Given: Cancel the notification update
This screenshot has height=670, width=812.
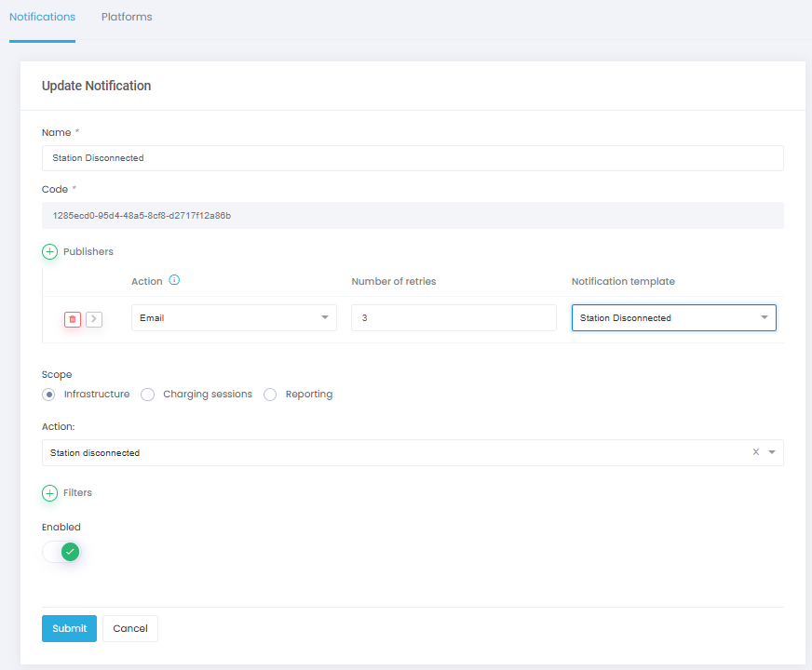Looking at the screenshot, I should (x=130, y=628).
